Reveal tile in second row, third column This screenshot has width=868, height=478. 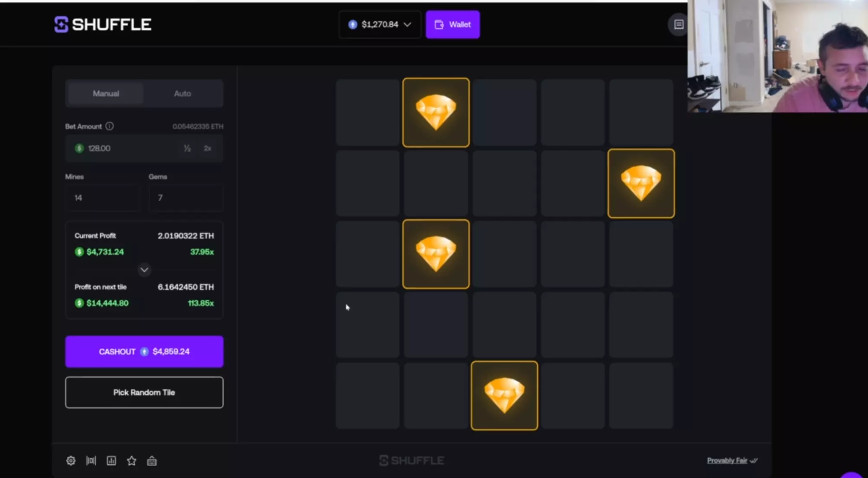coord(504,183)
